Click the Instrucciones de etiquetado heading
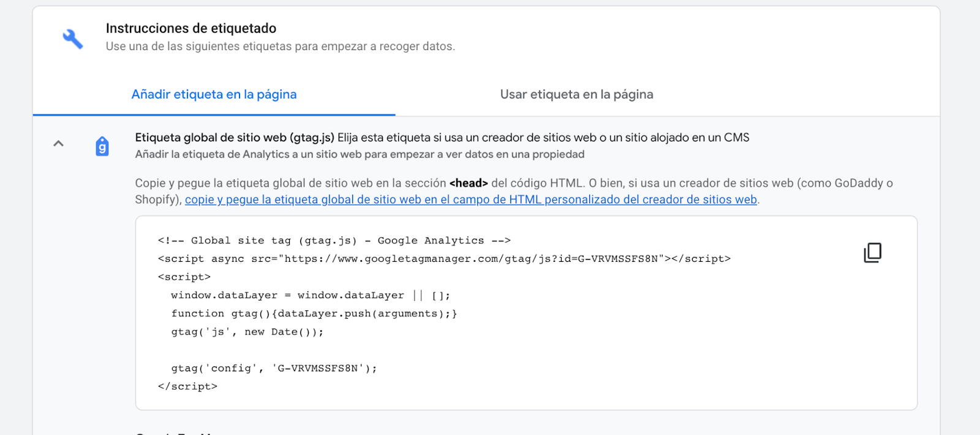This screenshot has height=435, width=980. pos(190,28)
